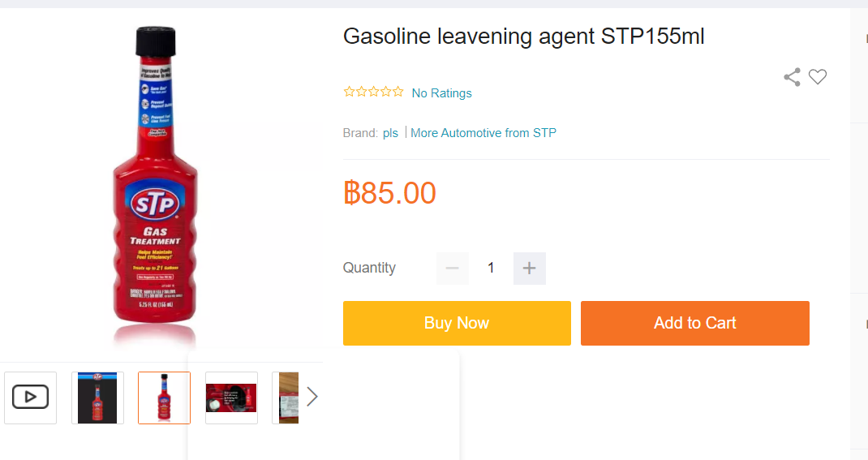This screenshot has height=460, width=868.
Task: Select the partially visible last thumbnail
Action: pyautogui.click(x=286, y=398)
